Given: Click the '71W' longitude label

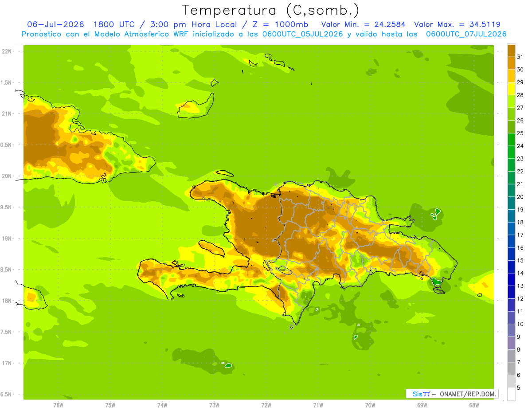Looking at the screenshot, I should (318, 405).
